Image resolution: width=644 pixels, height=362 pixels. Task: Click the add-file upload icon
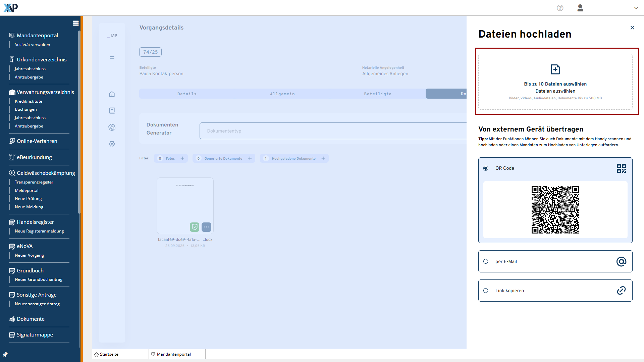(555, 69)
